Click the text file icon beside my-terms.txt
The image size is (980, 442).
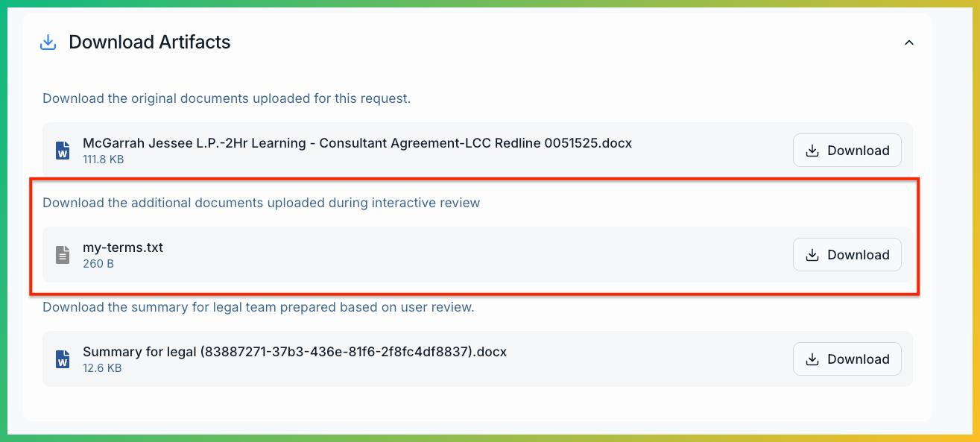(63, 255)
